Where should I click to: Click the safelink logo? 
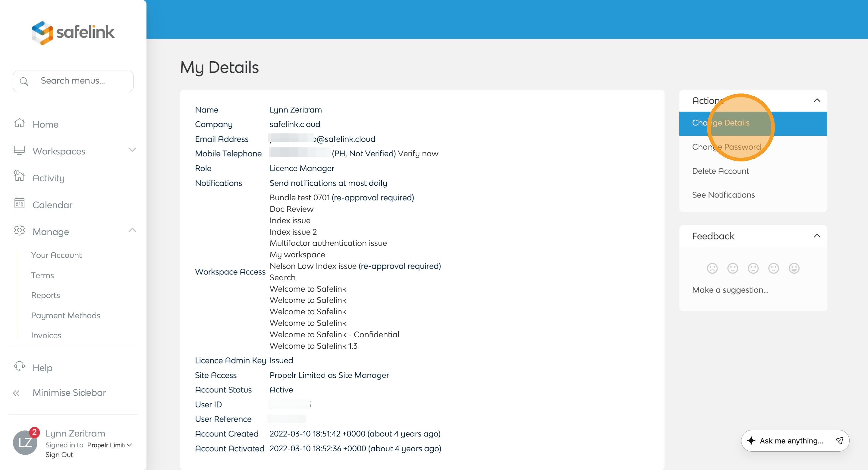click(x=73, y=32)
